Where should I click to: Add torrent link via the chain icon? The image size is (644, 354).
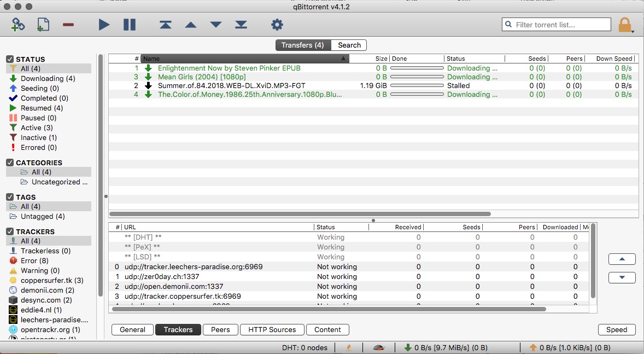(17, 25)
